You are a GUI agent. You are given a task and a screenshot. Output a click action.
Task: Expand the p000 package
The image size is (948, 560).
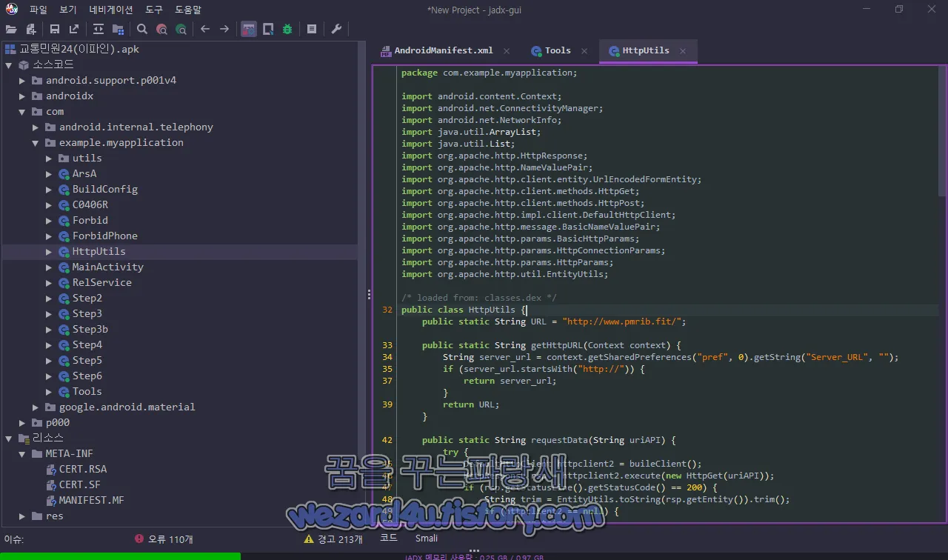[x=22, y=423]
